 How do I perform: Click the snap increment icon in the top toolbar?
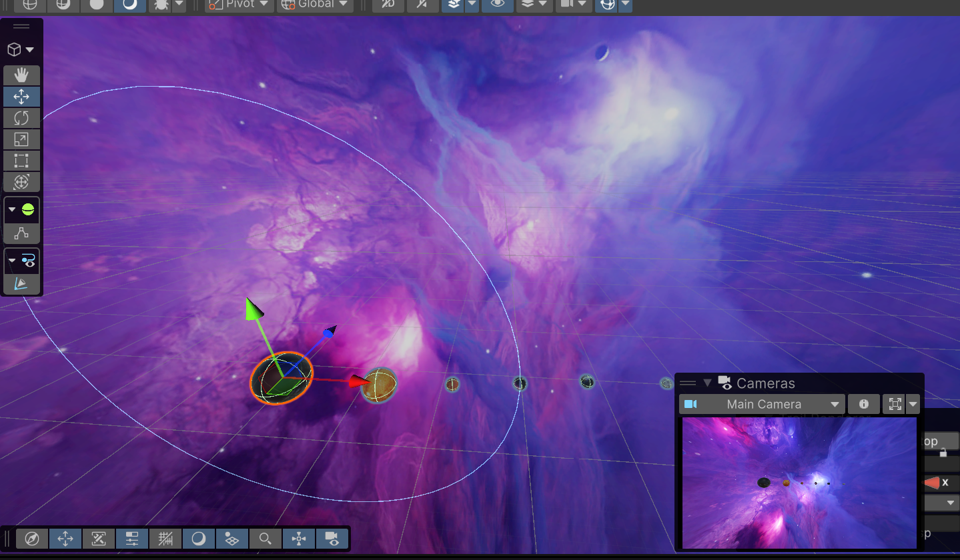(x=454, y=5)
